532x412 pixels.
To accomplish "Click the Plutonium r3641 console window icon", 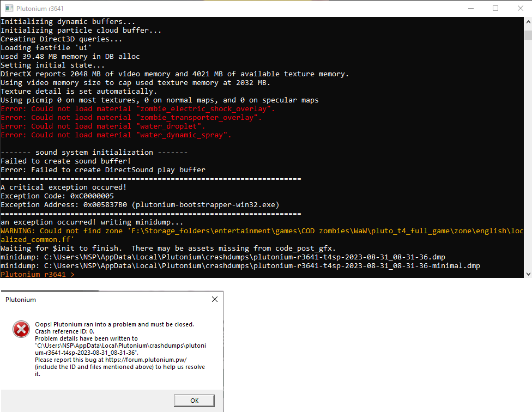I will pos(9,8).
